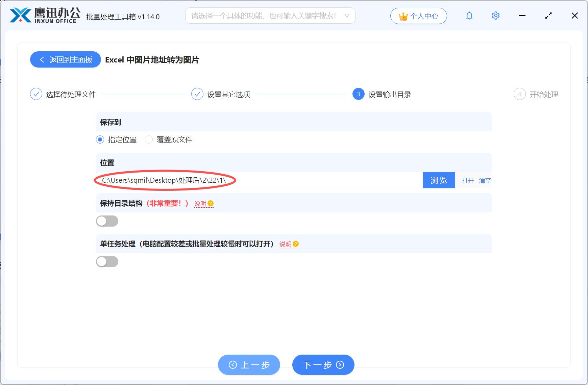The width and height of the screenshot is (588, 385).
Task: Click the checkmark icon on step 选择待处理文件
Action: [x=36, y=94]
